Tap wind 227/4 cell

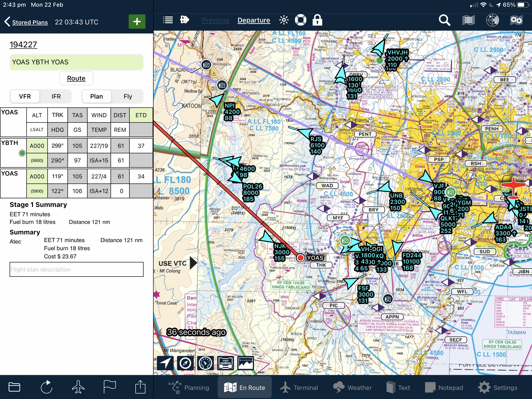tap(99, 177)
